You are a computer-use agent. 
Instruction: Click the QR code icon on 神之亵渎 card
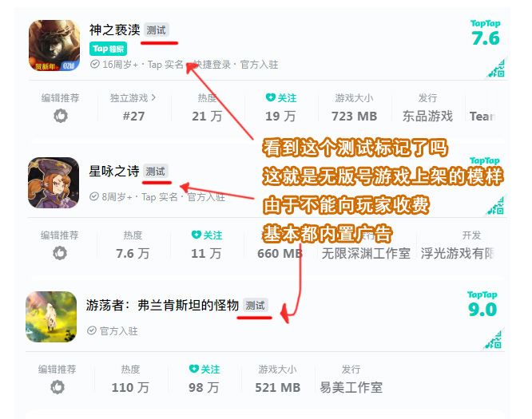(496, 68)
